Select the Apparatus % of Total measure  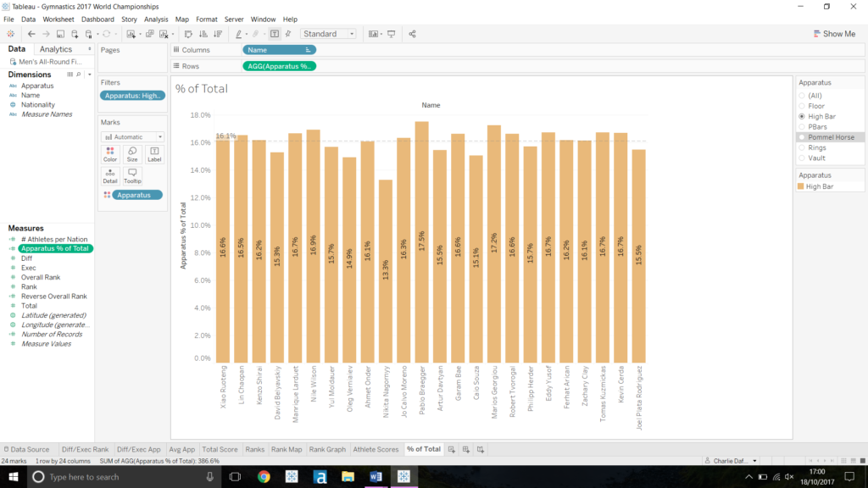(55, 248)
